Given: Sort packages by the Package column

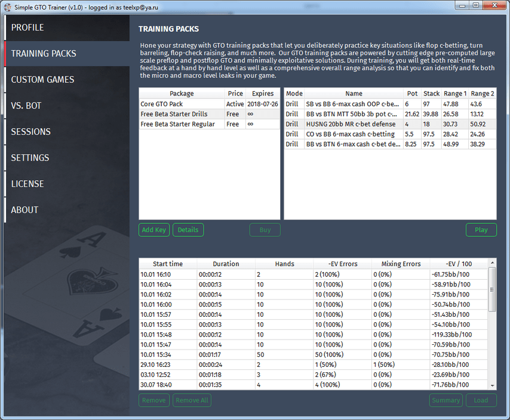Looking at the screenshot, I should [182, 94].
